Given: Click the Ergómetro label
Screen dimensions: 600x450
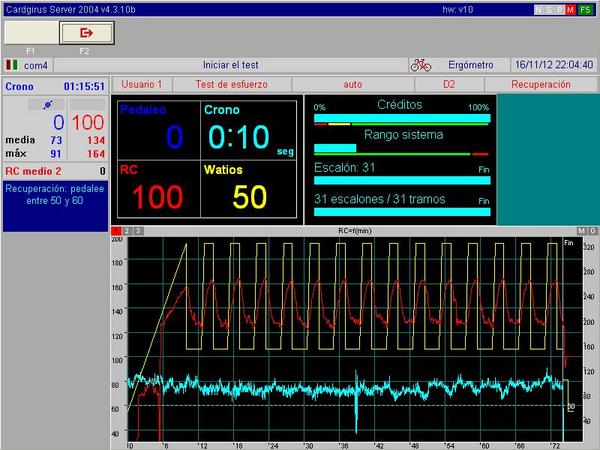Looking at the screenshot, I should 471,65.
